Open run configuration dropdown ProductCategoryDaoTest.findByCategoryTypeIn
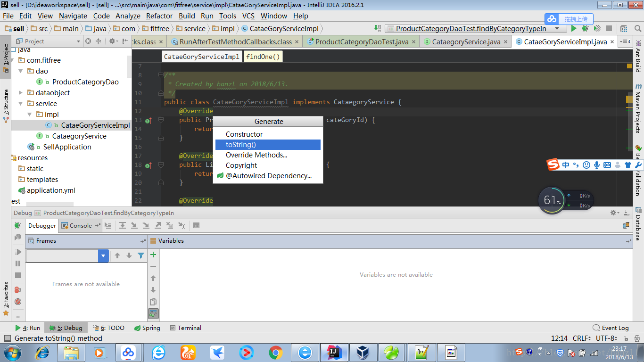644x362 pixels. pos(476,28)
